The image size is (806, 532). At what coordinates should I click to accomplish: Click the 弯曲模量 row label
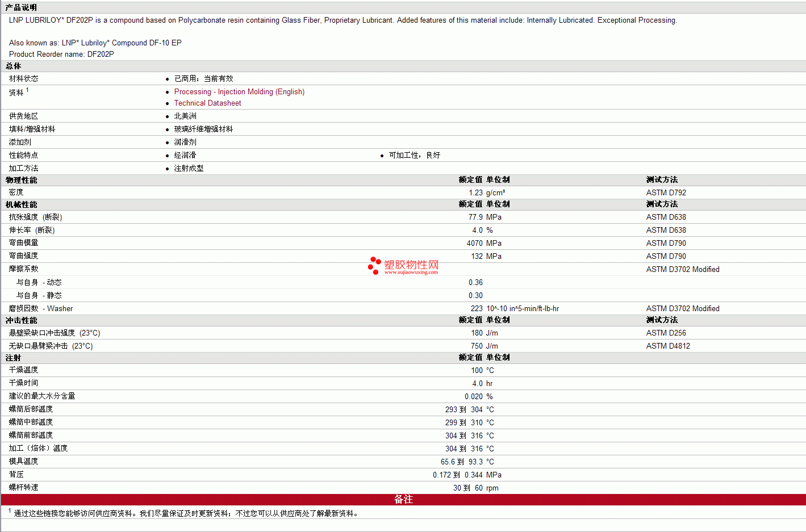tap(23, 244)
